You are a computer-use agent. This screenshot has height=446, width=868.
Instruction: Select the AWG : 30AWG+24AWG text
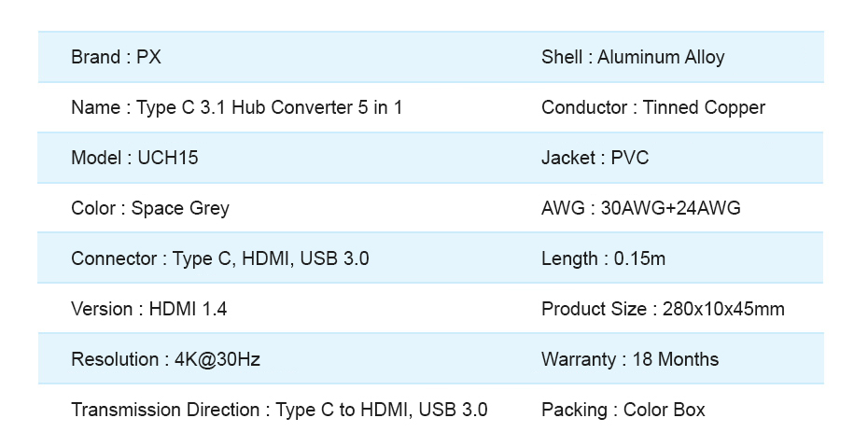[x=641, y=208]
